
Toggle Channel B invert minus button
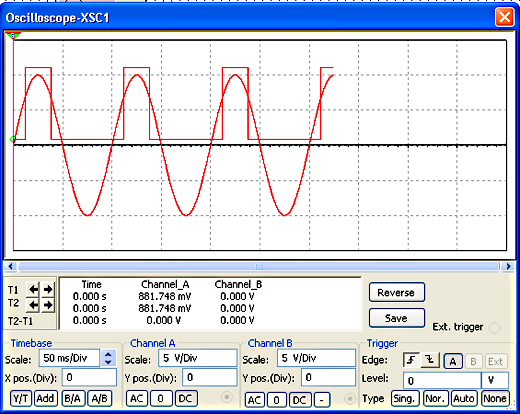pos(322,400)
